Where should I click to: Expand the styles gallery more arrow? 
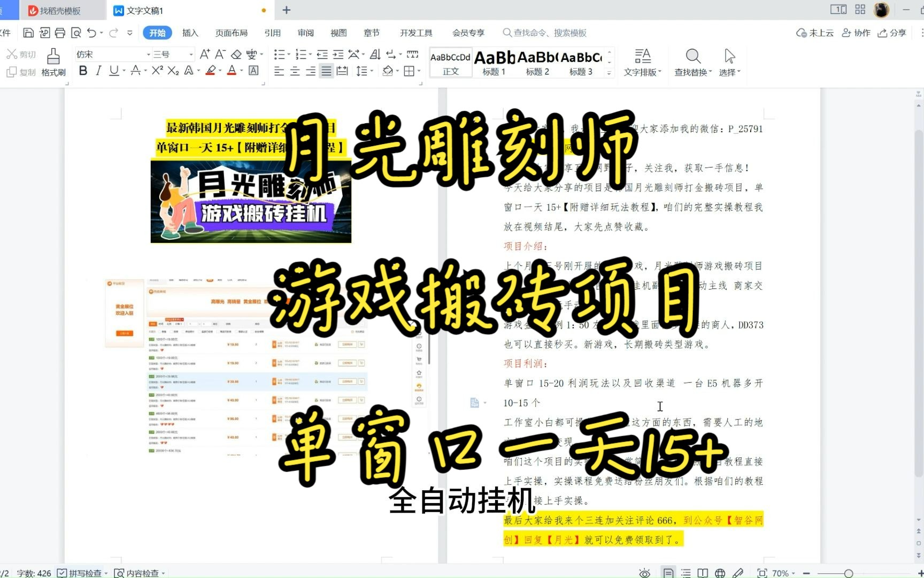609,73
